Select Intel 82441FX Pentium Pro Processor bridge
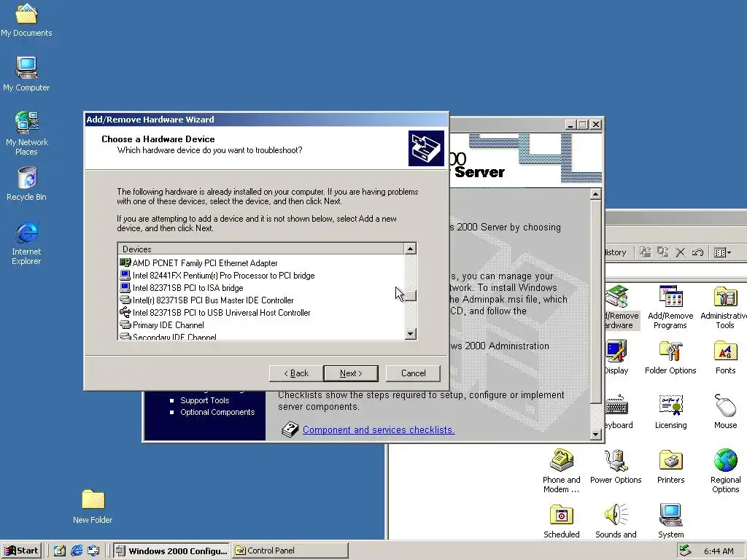The height and width of the screenshot is (560, 747). (261, 275)
